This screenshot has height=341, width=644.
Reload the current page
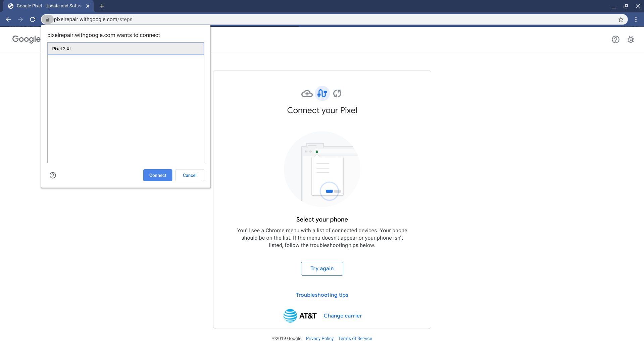click(x=33, y=19)
